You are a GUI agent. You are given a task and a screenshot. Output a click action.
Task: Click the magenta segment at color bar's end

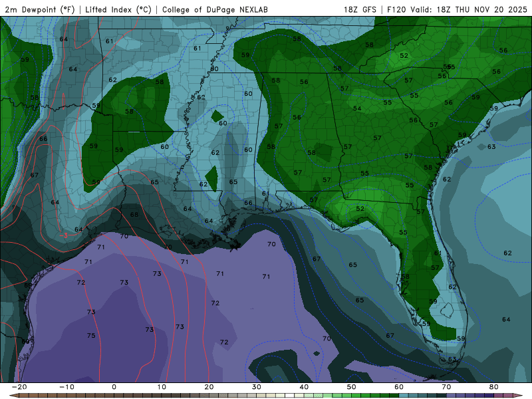[x=508, y=395]
